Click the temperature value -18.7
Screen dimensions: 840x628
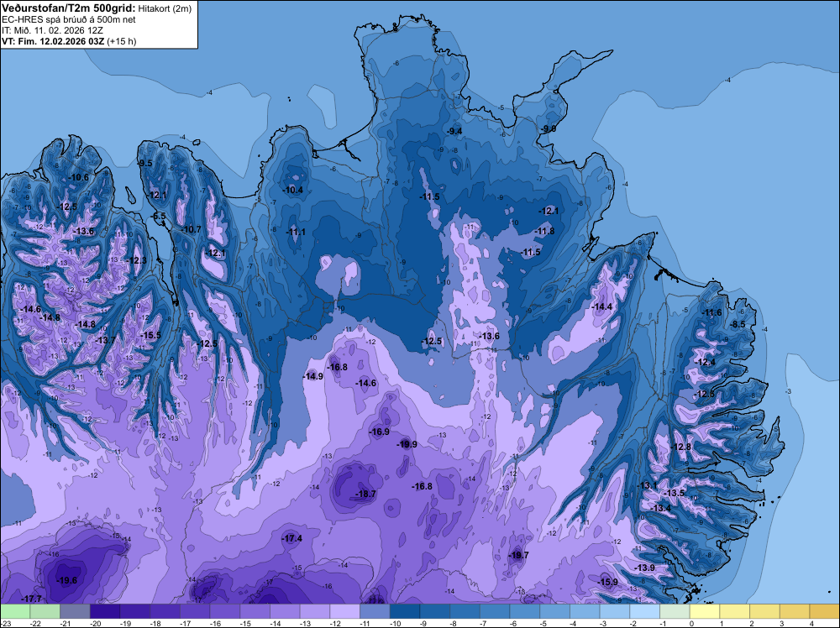pyautogui.click(x=366, y=494)
